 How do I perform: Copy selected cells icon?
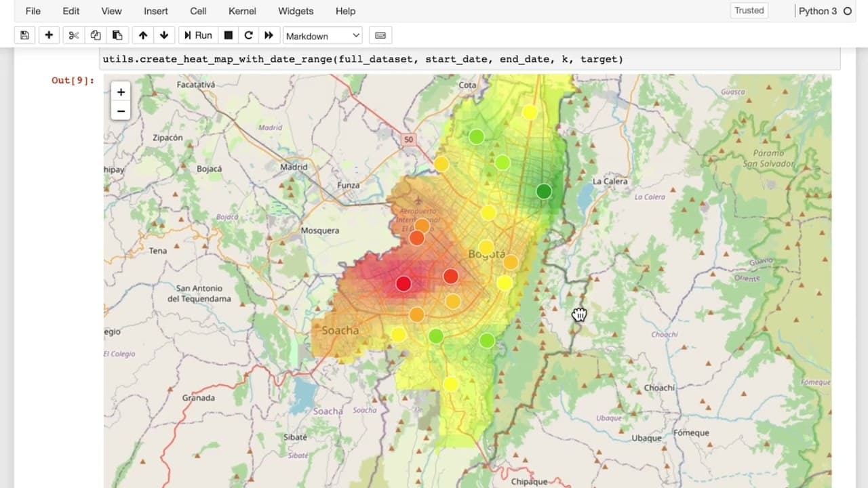pyautogui.click(x=96, y=35)
